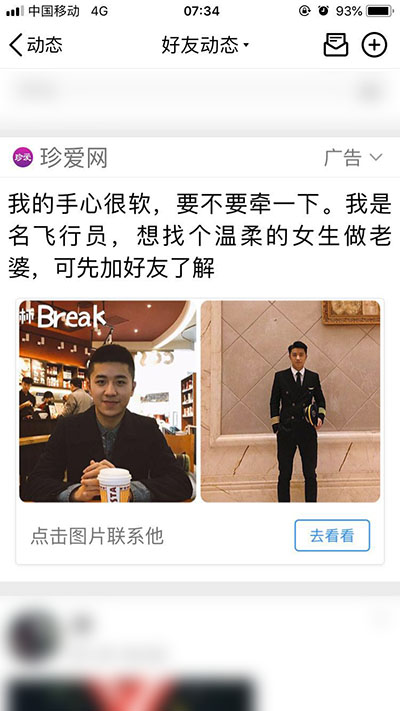Expand the 好友动态 dropdown title

205,45
